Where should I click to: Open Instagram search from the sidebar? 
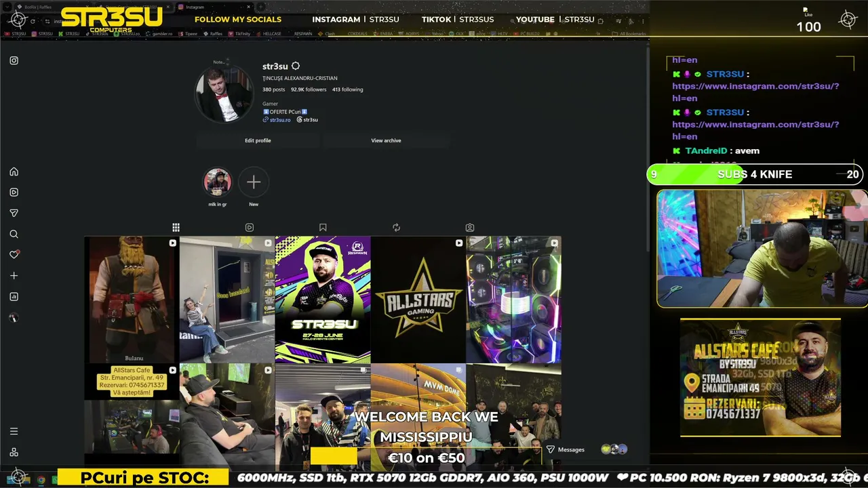click(x=14, y=235)
